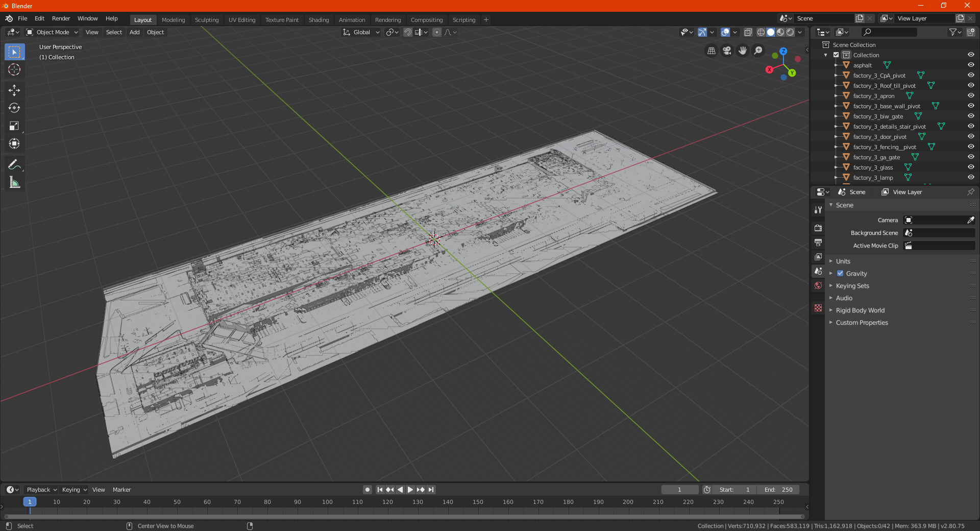This screenshot has height=531, width=980.
Task: Click the Background Scene field
Action: click(939, 233)
